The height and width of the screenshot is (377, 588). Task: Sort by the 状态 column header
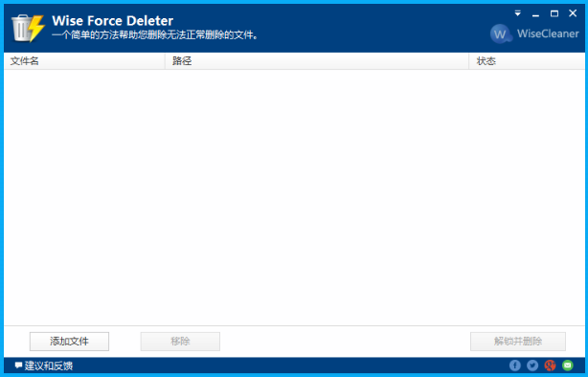point(527,61)
